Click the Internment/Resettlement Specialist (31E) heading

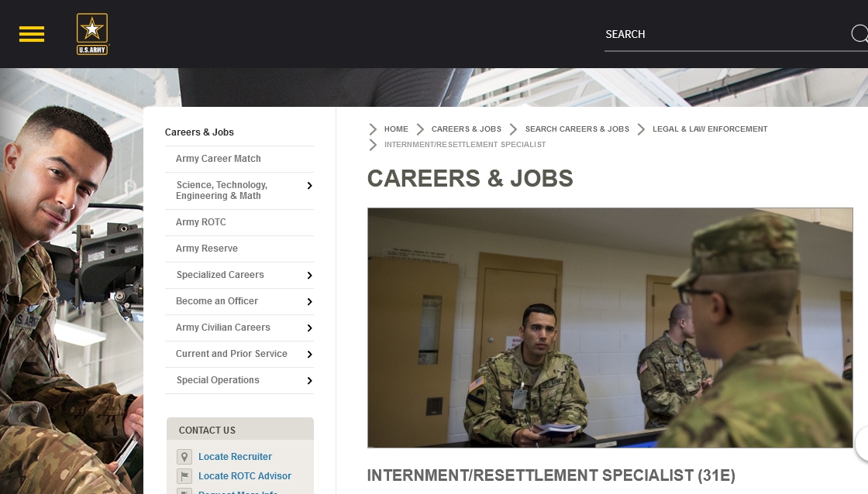pos(551,475)
